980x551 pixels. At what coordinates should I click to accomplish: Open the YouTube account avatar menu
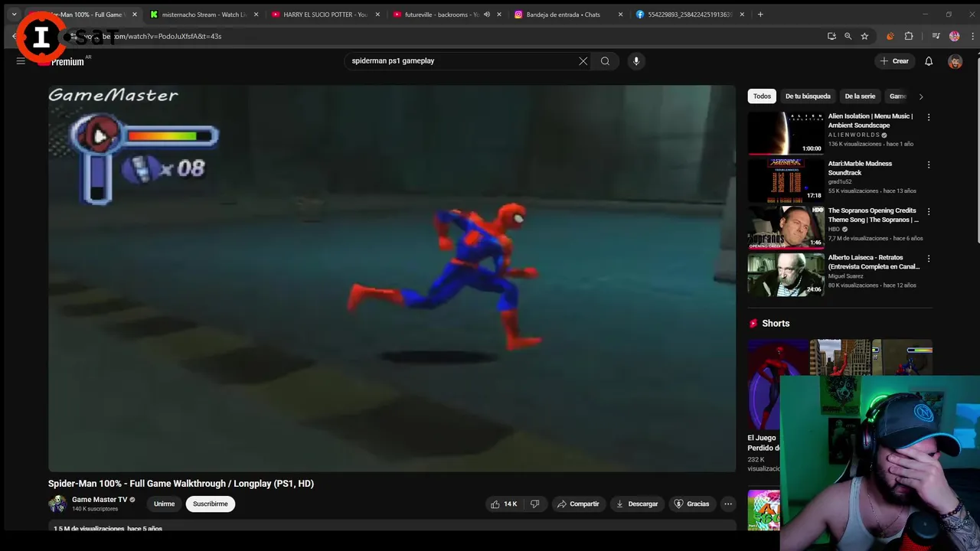pyautogui.click(x=955, y=61)
